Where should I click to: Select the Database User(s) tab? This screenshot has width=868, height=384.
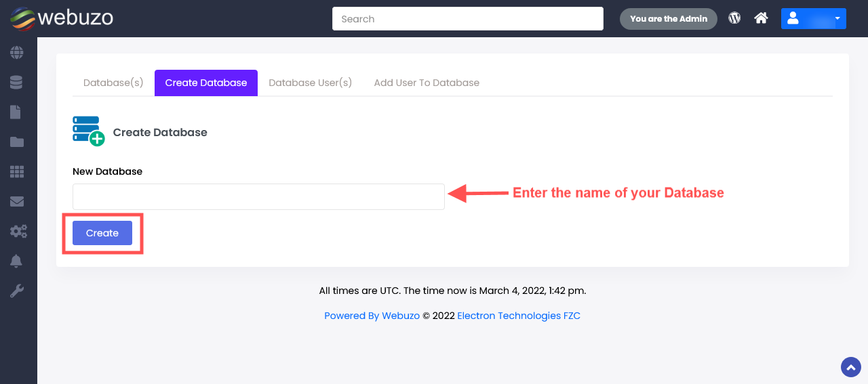point(310,83)
